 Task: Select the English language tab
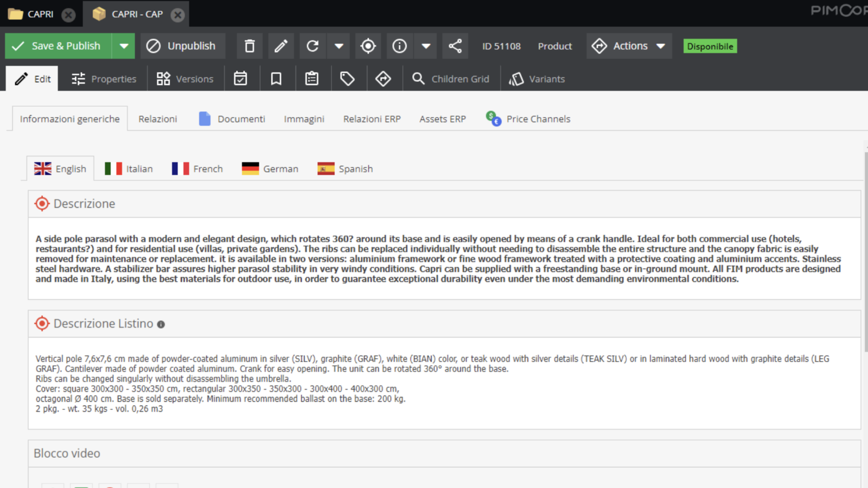coord(60,169)
